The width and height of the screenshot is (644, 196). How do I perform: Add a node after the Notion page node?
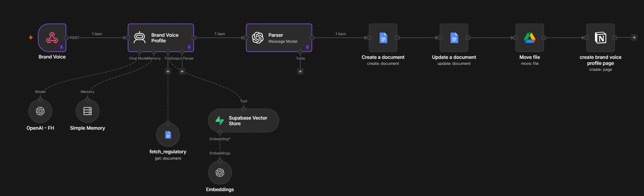pos(634,37)
